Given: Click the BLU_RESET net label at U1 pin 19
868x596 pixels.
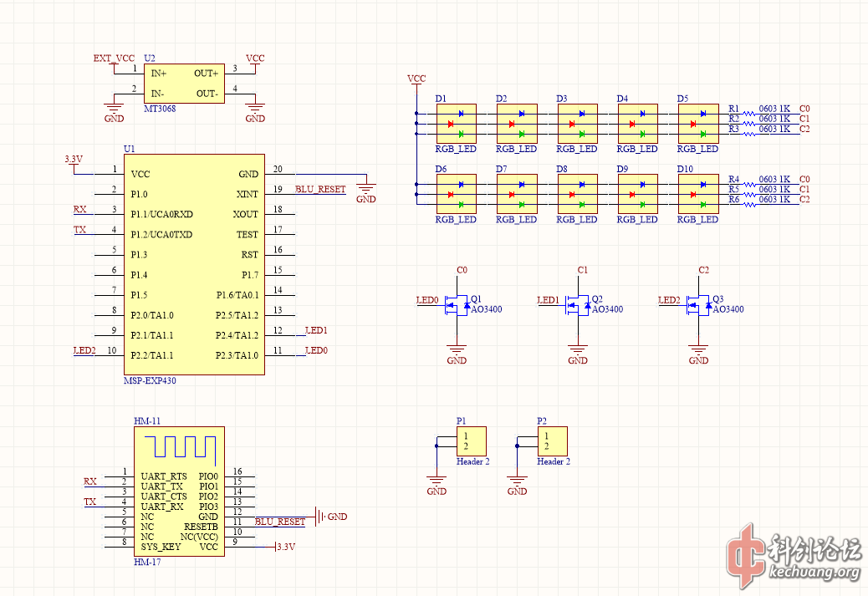Looking at the screenshot, I should [320, 189].
